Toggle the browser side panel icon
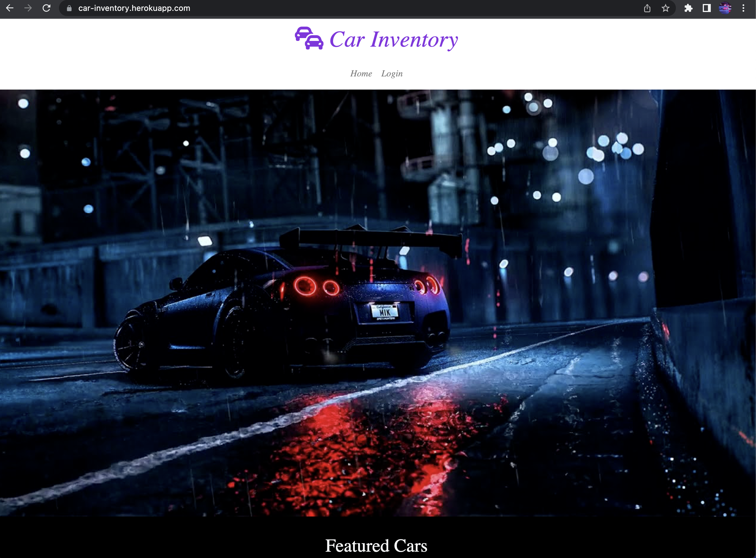Viewport: 756px width, 558px height. click(x=706, y=8)
